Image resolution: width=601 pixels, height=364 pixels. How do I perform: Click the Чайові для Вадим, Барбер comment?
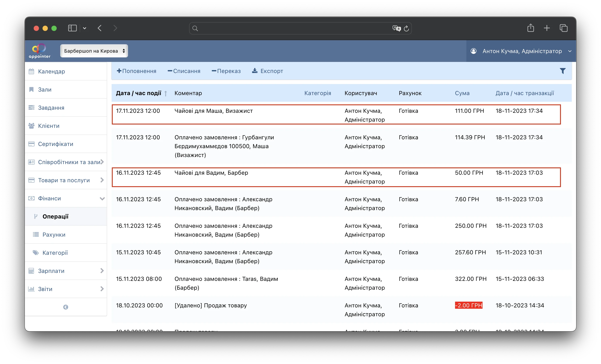(211, 173)
